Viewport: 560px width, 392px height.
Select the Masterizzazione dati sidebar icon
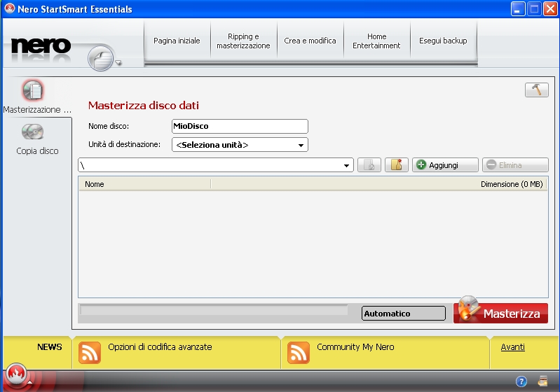point(33,90)
